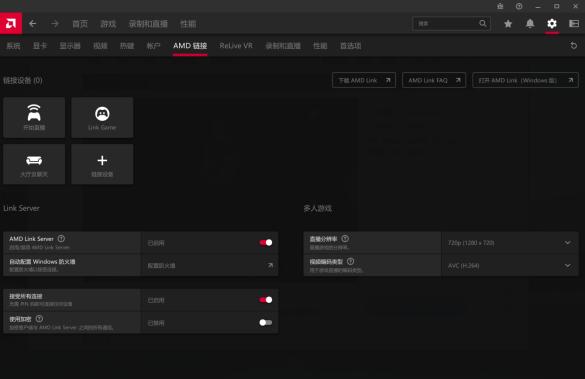Switch to the 系统 settings tab
The image size is (585, 379).
coord(13,46)
